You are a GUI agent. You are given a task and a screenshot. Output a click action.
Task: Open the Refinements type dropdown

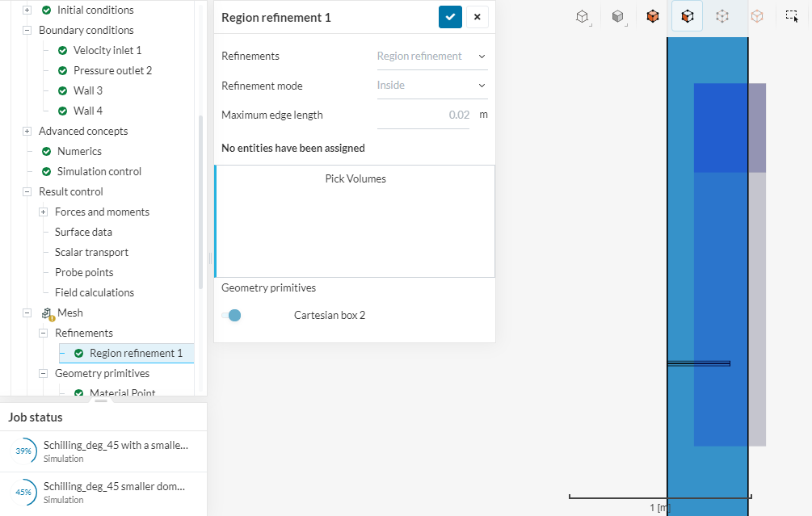point(431,56)
